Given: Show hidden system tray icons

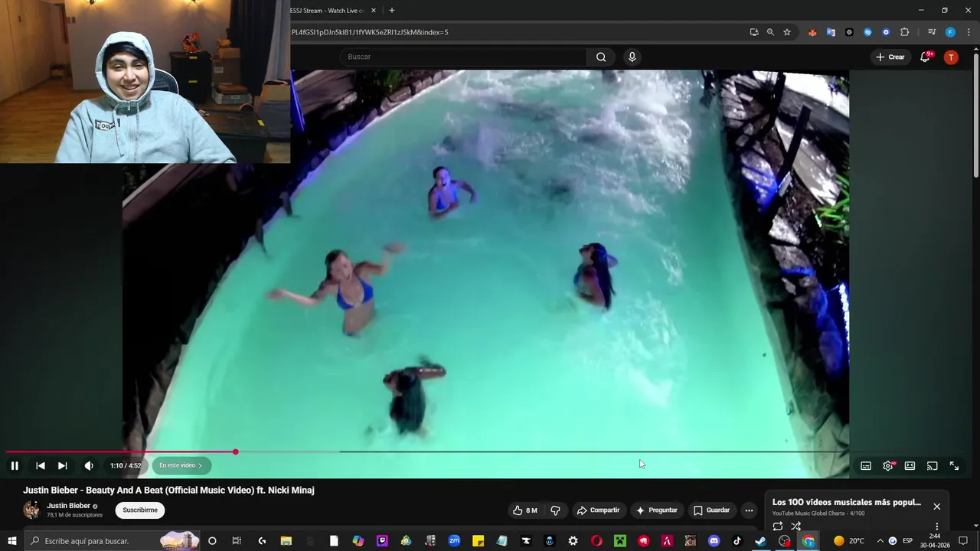Looking at the screenshot, I should tap(880, 541).
